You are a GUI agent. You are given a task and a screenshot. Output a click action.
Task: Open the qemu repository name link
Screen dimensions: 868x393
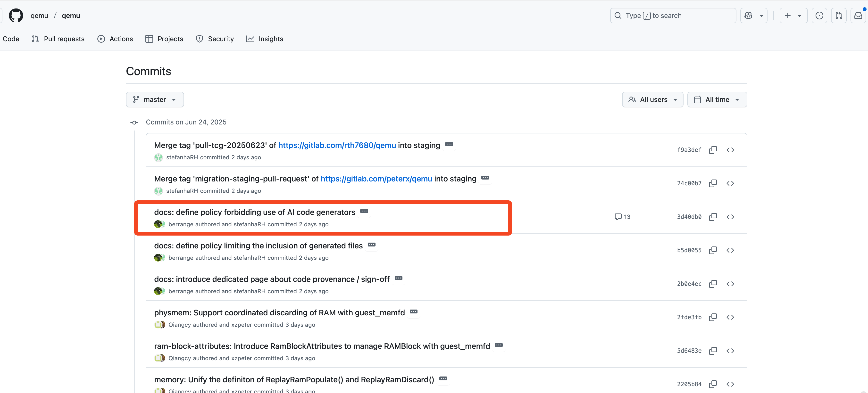click(71, 16)
